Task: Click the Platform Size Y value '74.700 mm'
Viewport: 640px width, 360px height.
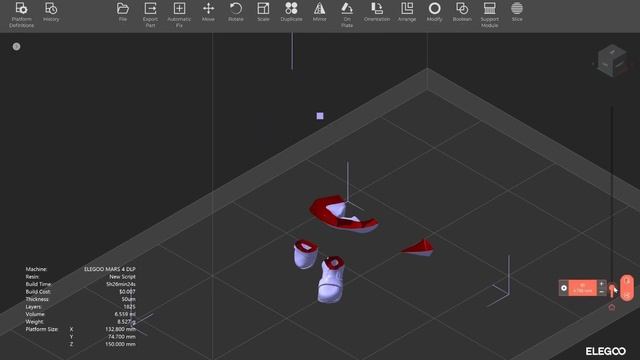Action: point(122,337)
